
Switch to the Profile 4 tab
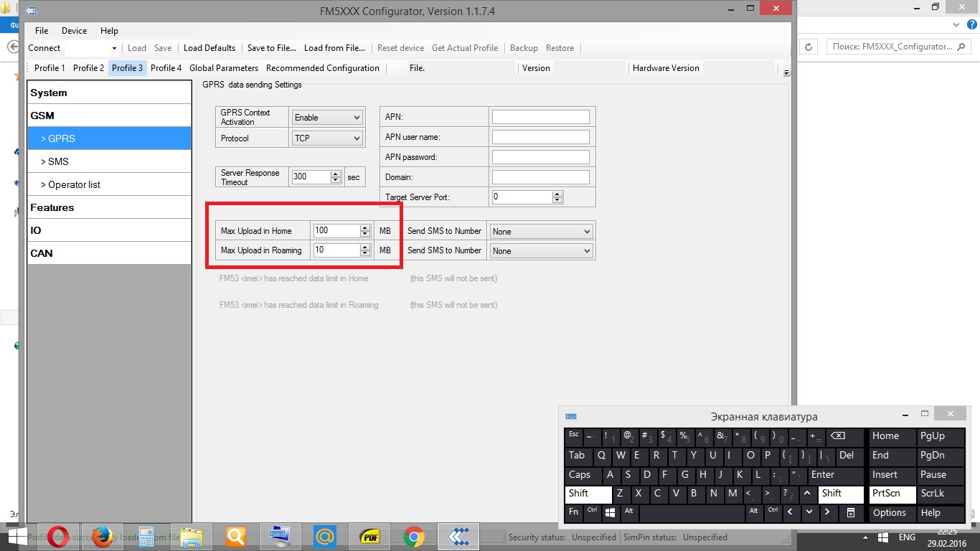click(166, 68)
